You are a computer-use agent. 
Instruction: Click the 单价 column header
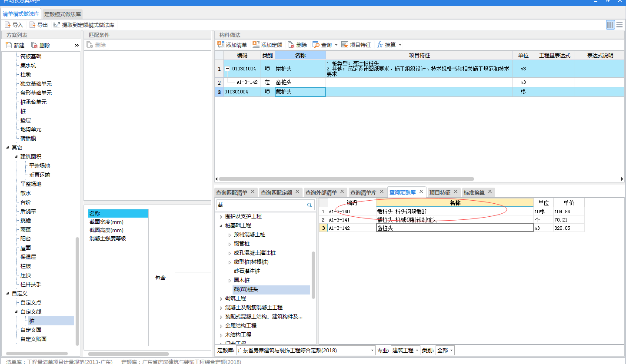point(569,203)
